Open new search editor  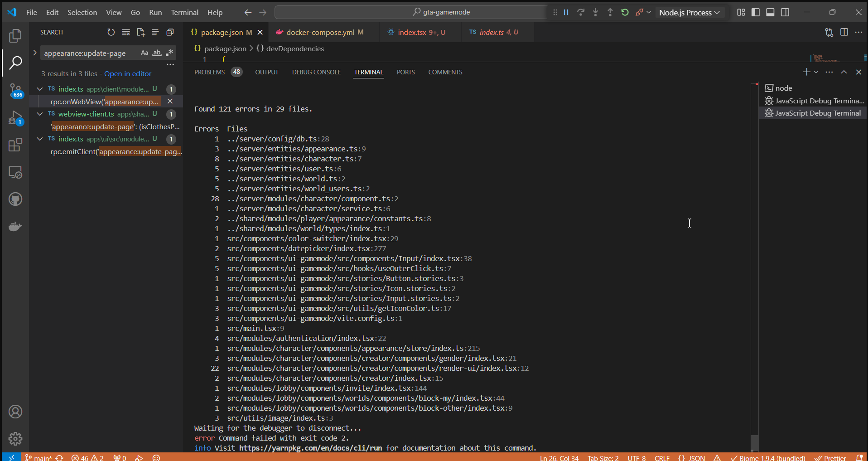click(140, 32)
